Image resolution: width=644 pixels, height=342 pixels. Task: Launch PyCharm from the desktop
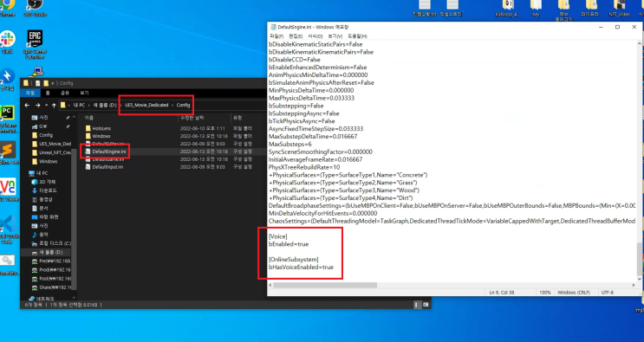pyautogui.click(x=8, y=119)
